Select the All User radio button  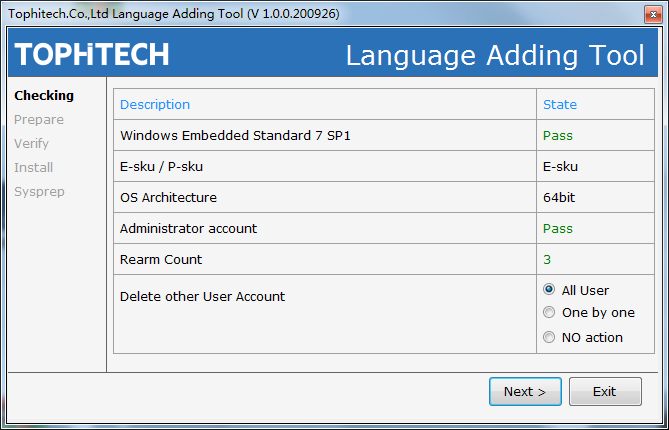click(x=549, y=290)
